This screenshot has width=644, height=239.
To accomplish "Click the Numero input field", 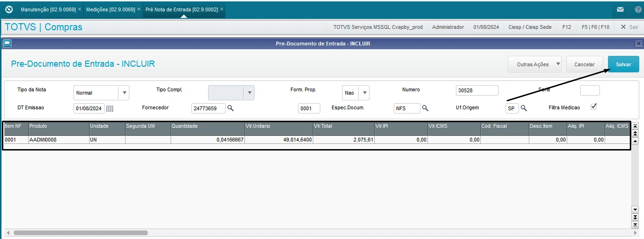I will coord(477,90).
